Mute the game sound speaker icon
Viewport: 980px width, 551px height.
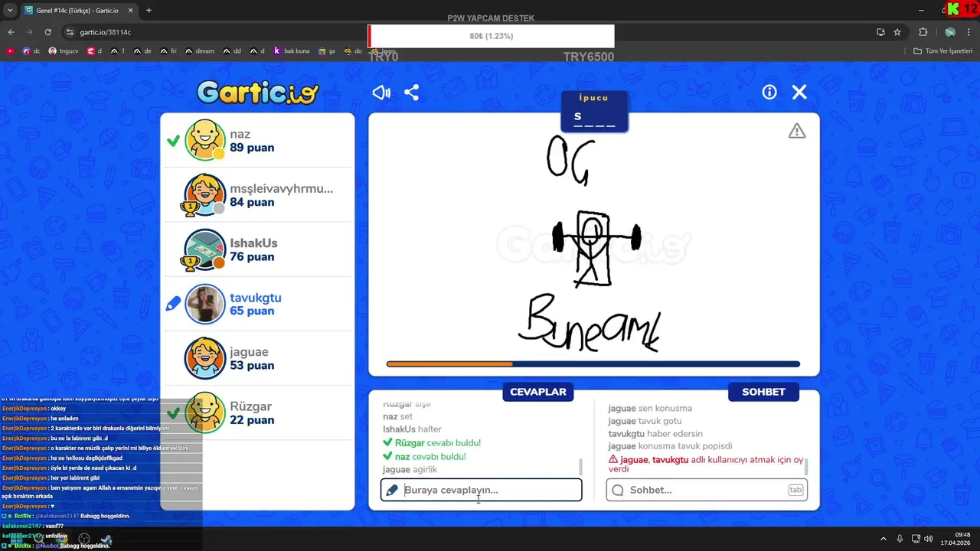click(x=381, y=93)
